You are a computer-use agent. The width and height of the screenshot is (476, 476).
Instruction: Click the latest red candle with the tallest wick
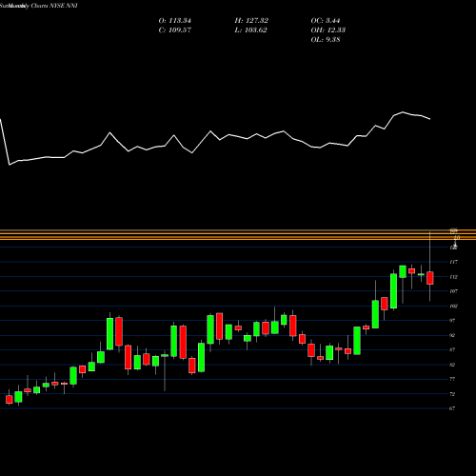[430, 278]
